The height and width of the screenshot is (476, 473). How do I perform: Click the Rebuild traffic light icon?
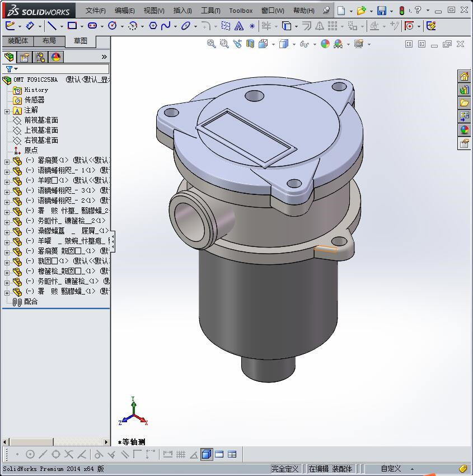[x=402, y=11]
